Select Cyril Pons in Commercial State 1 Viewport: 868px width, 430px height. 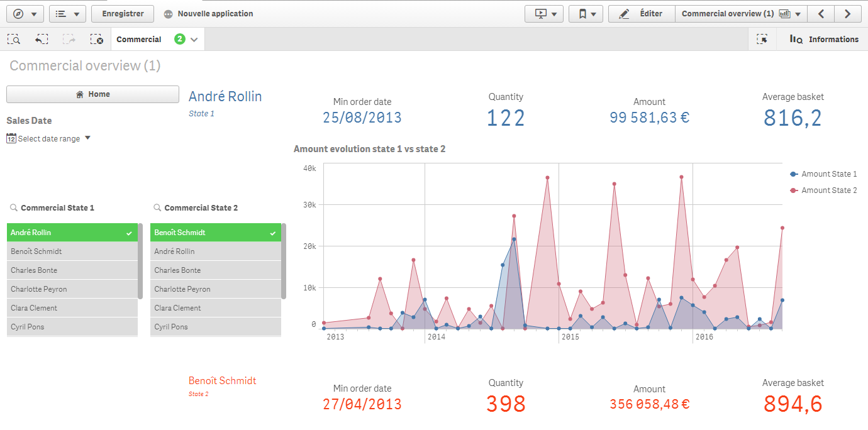click(72, 327)
